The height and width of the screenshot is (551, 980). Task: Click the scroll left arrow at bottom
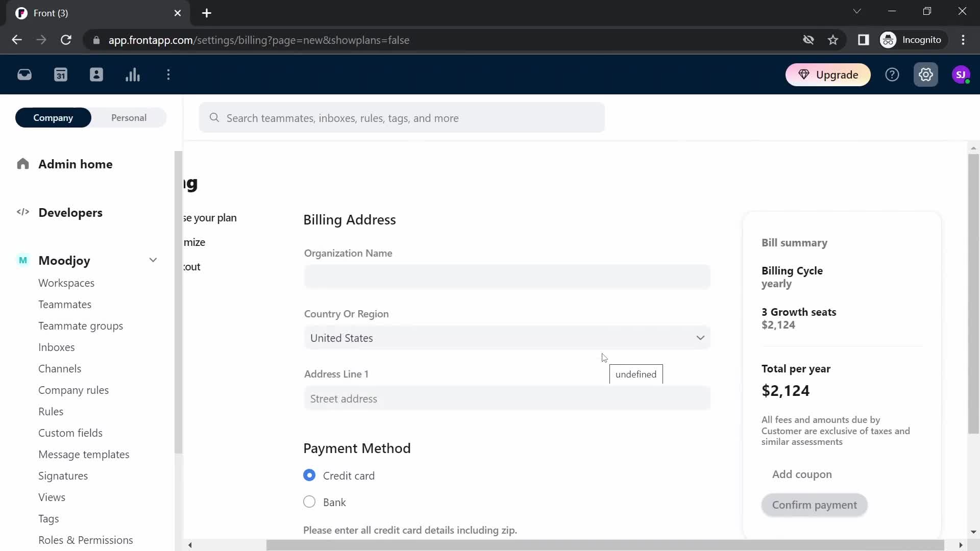pyautogui.click(x=190, y=545)
